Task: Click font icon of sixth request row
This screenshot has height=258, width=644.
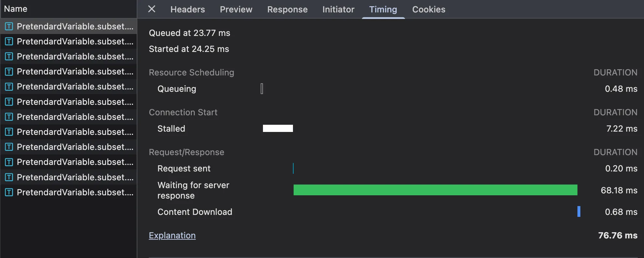Action: tap(9, 102)
